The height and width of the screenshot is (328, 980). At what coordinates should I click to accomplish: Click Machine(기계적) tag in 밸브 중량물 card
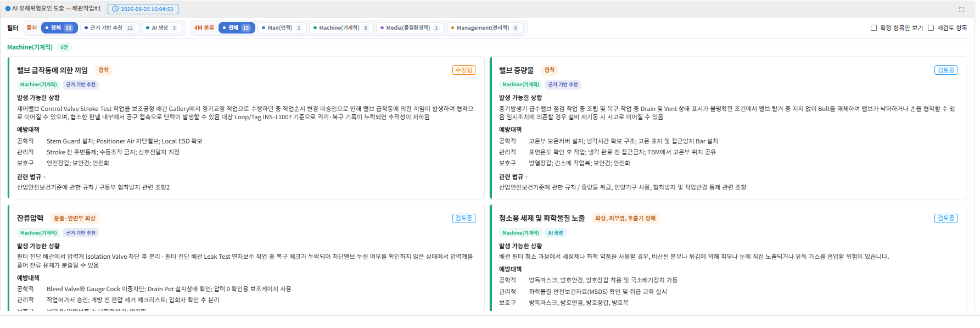(x=520, y=85)
